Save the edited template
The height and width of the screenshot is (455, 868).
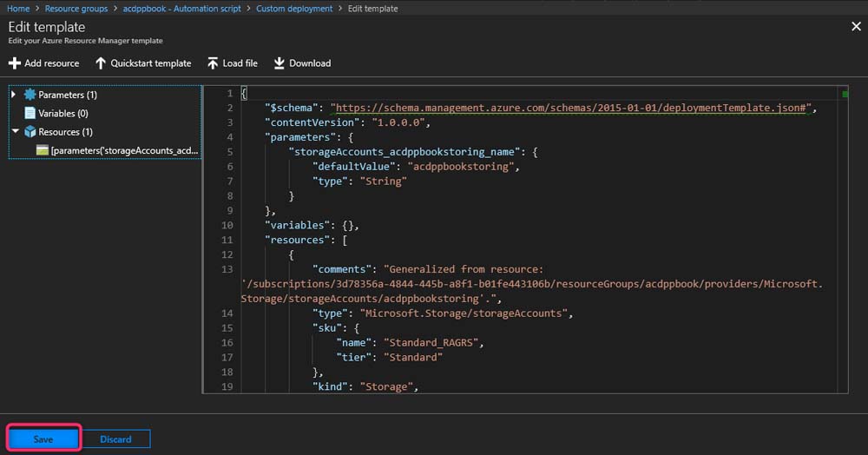(x=43, y=439)
